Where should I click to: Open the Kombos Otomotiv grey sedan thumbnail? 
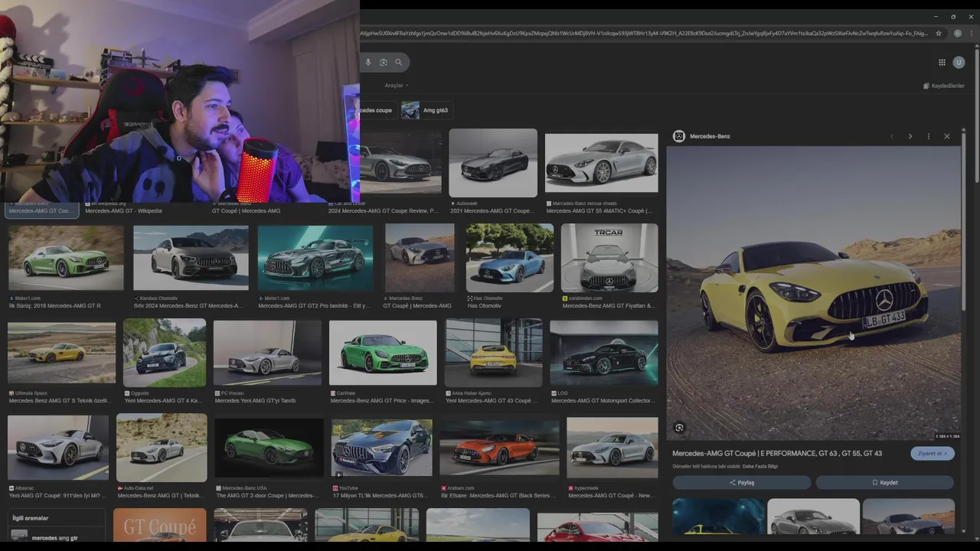click(x=191, y=258)
